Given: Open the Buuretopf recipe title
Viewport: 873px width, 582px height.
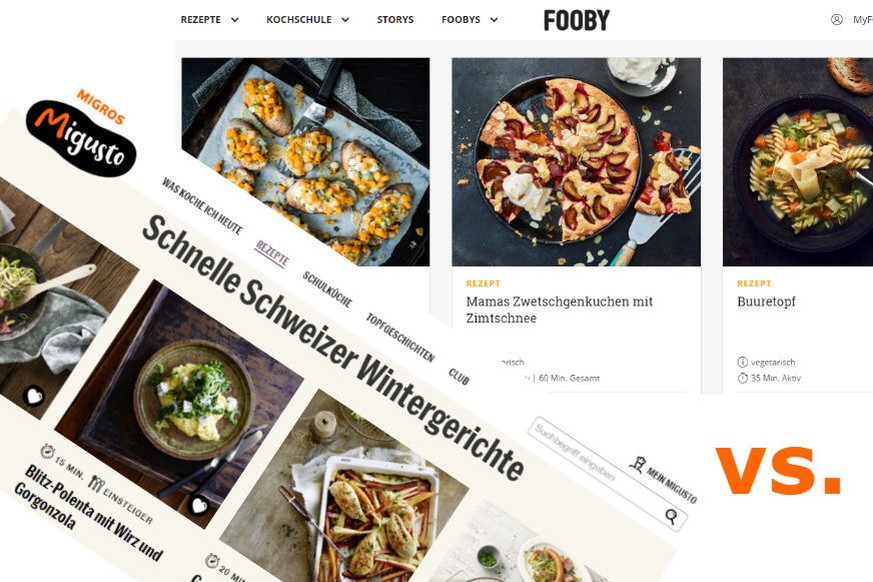Looking at the screenshot, I should pyautogui.click(x=766, y=301).
